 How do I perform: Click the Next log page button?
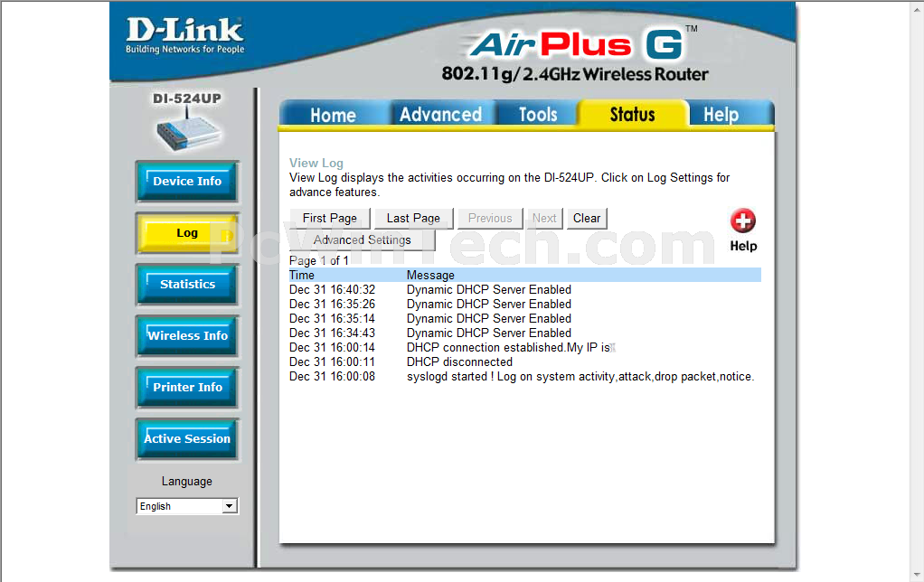(x=544, y=218)
